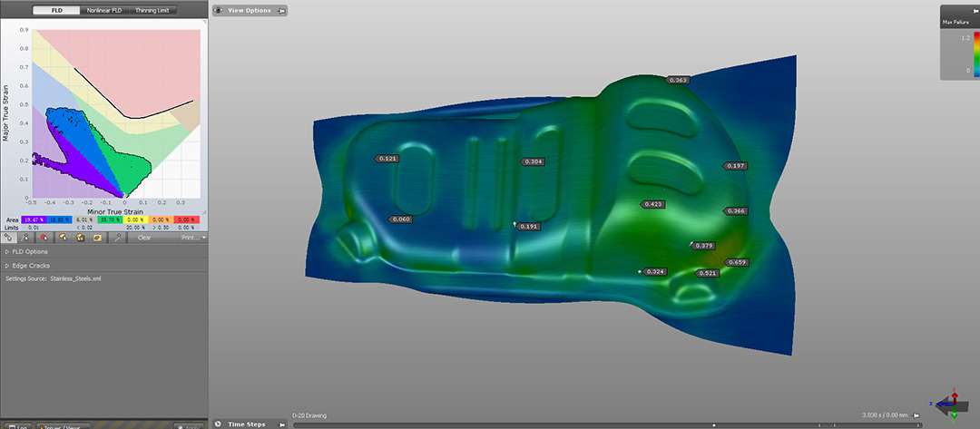
Task: Choose the red circle selection tool
Action: tap(44, 238)
